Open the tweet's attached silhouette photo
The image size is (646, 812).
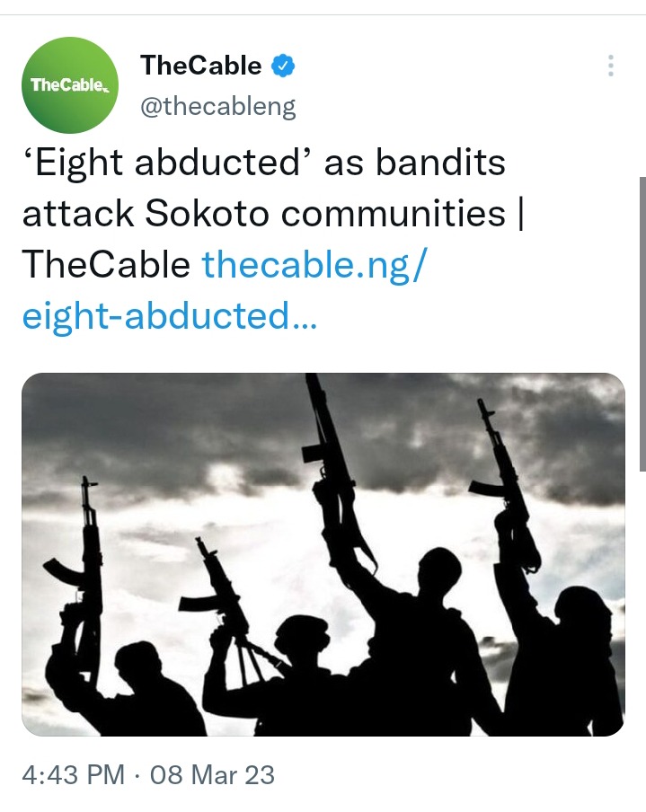click(x=323, y=554)
